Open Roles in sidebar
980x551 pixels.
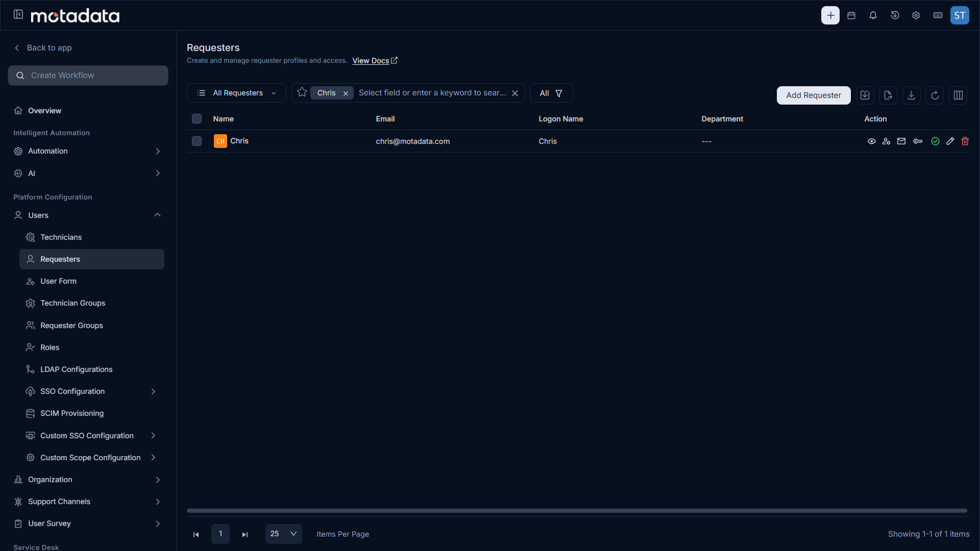[92, 347]
